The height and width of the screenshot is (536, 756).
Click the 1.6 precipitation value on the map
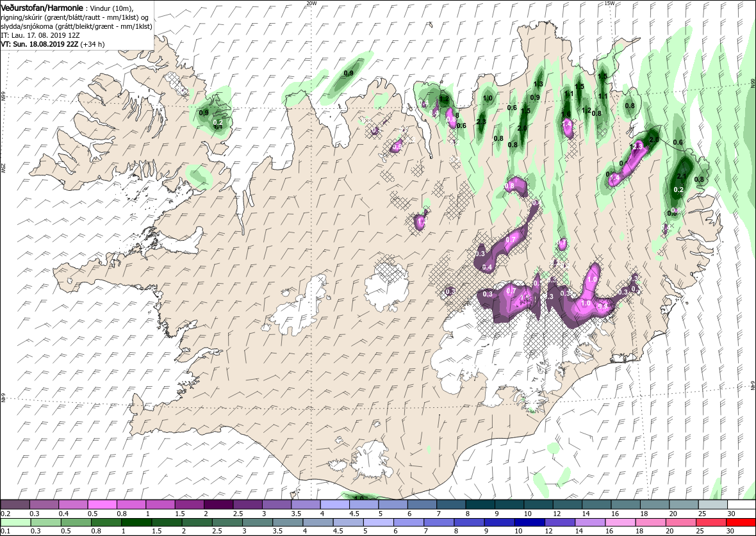point(566,114)
